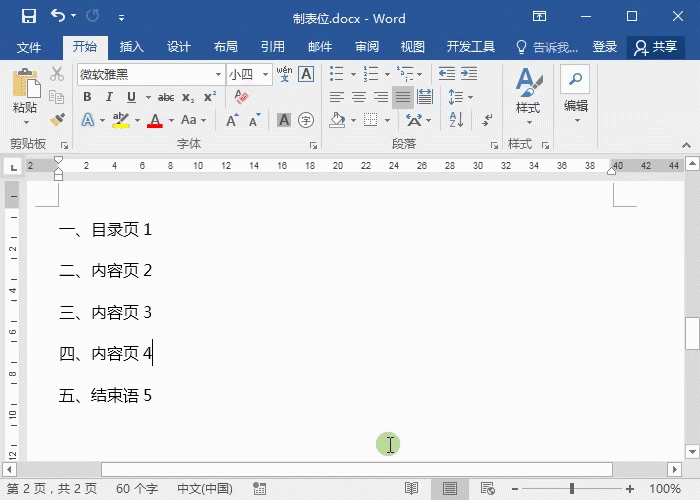
Task: Click the Sort A-Z icon
Action: pyautogui.click(x=456, y=120)
